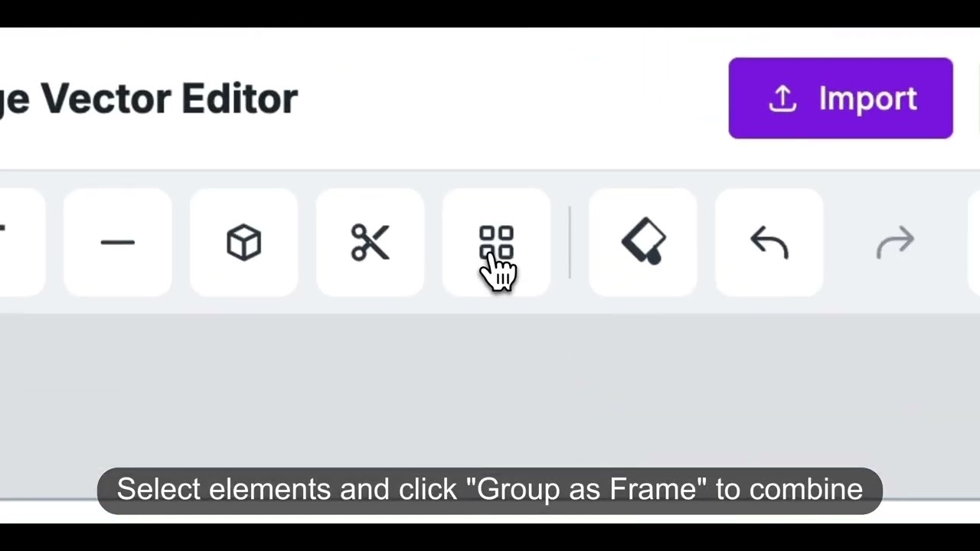Select the Line tool
The image size is (980, 551).
[117, 243]
